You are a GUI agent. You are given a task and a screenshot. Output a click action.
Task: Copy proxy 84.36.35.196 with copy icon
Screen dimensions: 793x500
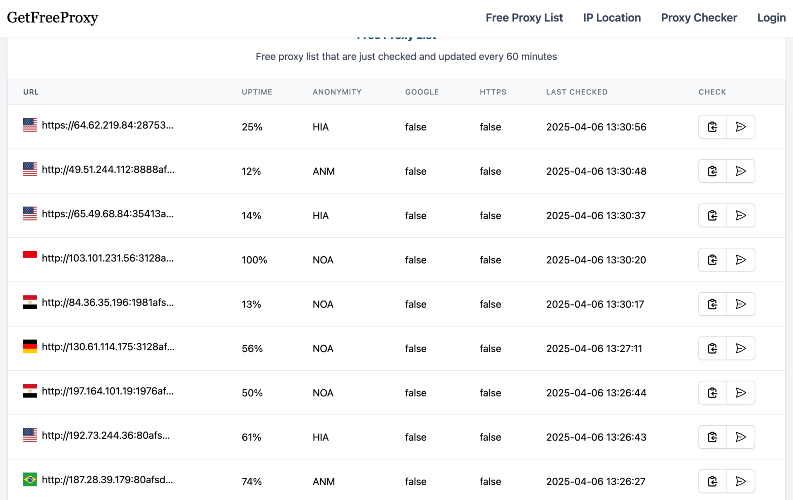712,304
